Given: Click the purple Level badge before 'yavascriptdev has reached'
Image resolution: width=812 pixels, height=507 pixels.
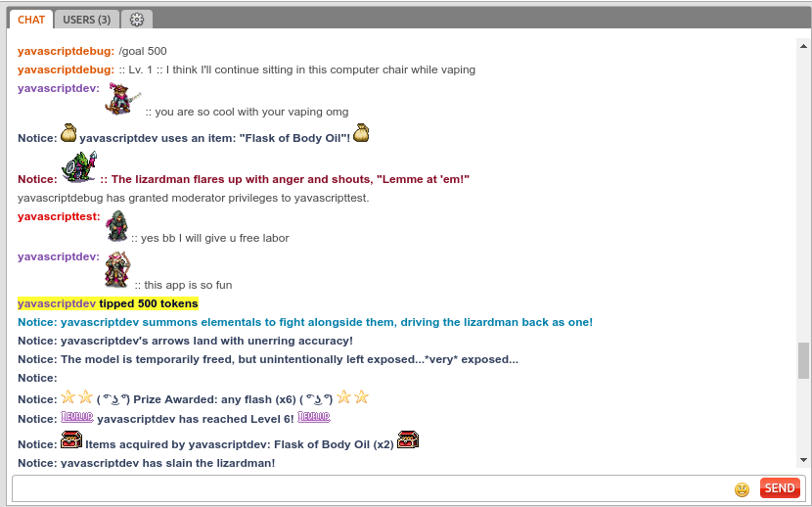Looking at the screenshot, I should pos(76,417).
